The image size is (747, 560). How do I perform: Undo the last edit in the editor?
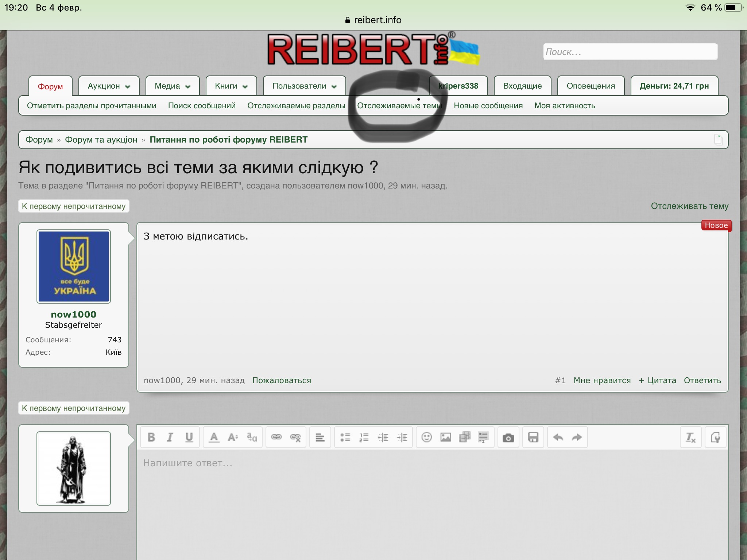coord(558,437)
